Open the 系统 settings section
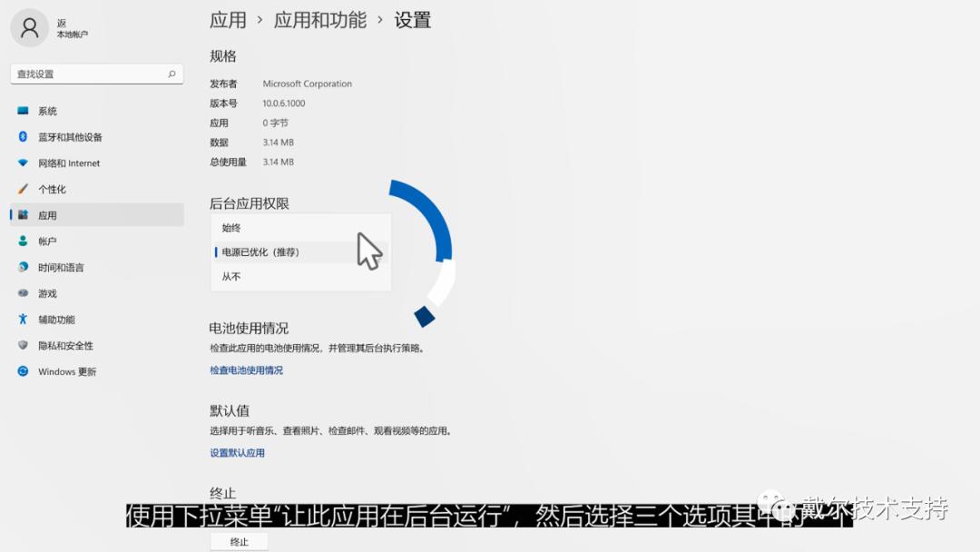 click(54, 110)
